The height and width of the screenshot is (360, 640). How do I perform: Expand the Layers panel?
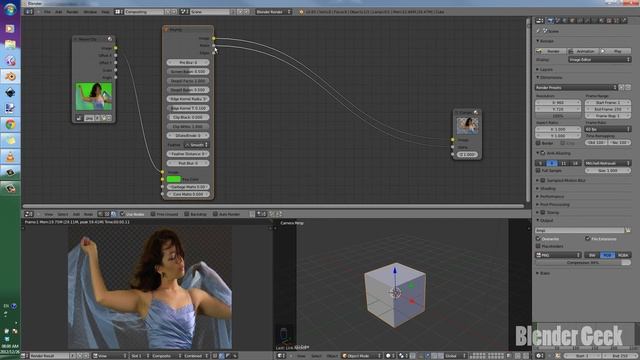[x=538, y=69]
